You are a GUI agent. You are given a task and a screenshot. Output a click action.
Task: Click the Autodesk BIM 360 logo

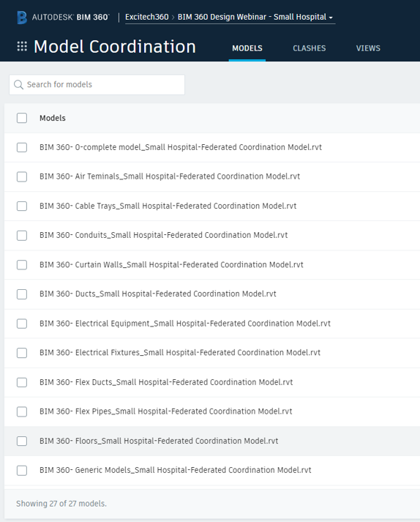[63, 18]
